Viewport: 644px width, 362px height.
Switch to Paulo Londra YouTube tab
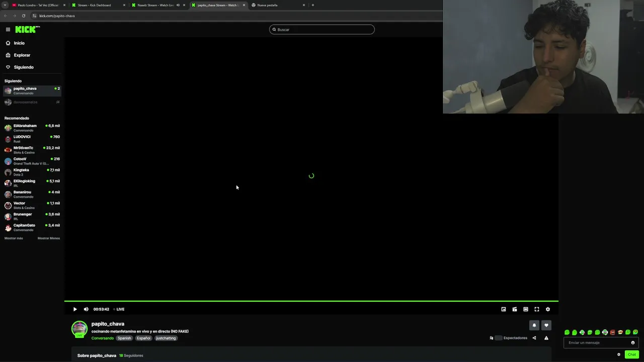[38, 5]
